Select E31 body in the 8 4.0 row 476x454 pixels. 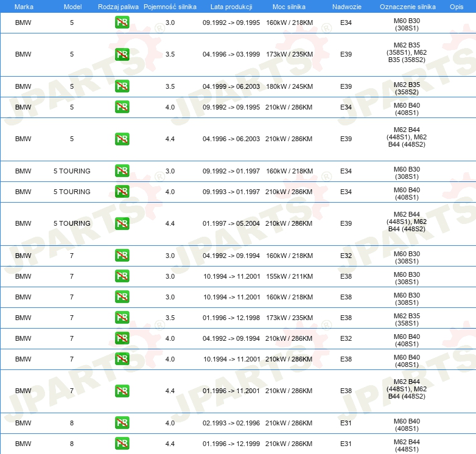pyautogui.click(x=346, y=423)
